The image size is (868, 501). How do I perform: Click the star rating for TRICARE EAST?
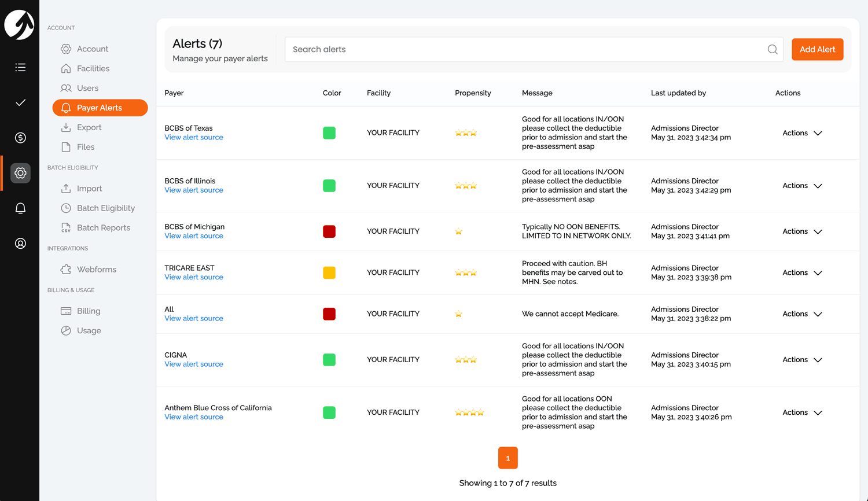click(x=466, y=272)
